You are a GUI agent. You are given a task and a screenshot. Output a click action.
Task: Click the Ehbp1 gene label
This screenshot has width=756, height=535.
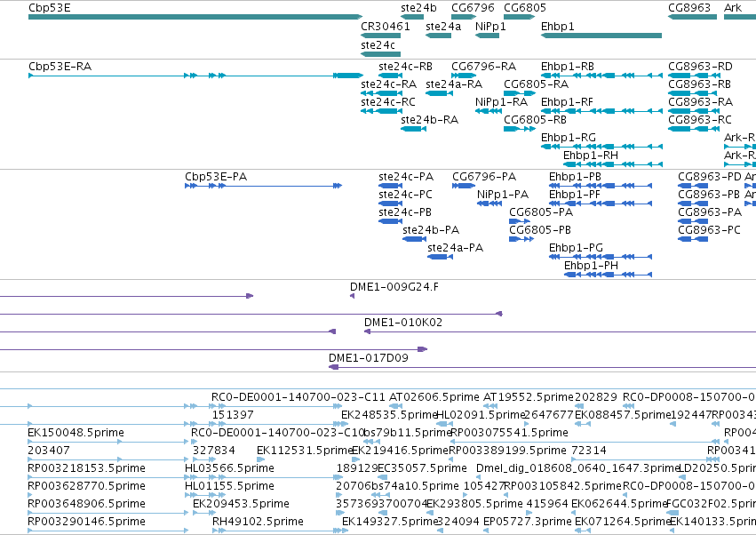coord(557,26)
